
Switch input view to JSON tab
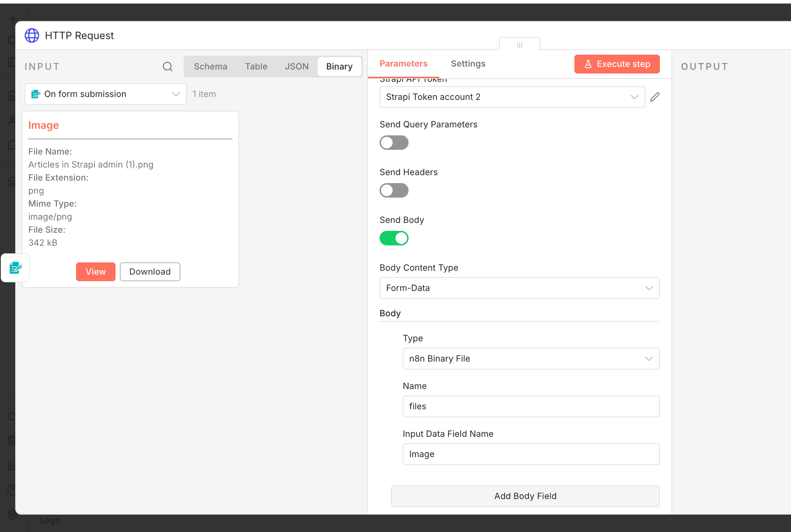click(x=297, y=67)
